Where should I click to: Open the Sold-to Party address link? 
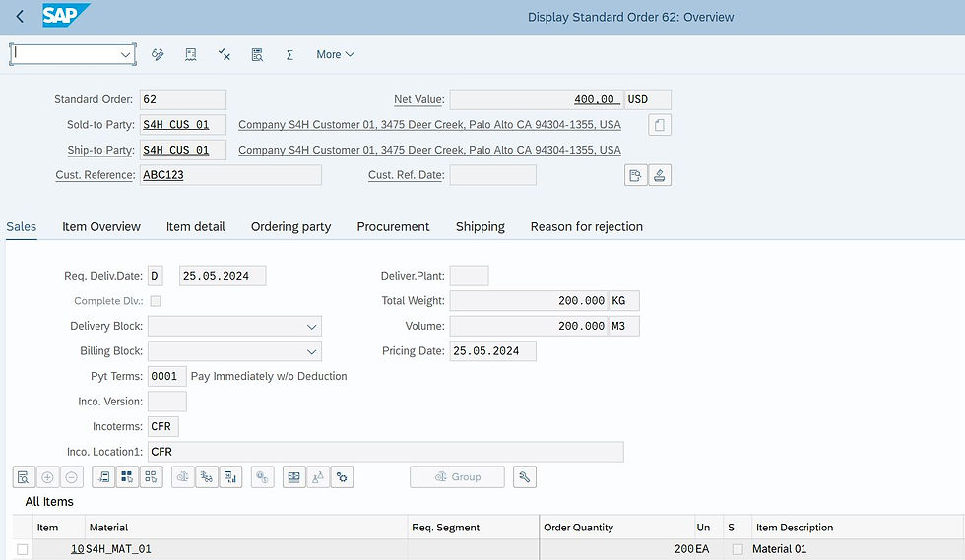429,125
